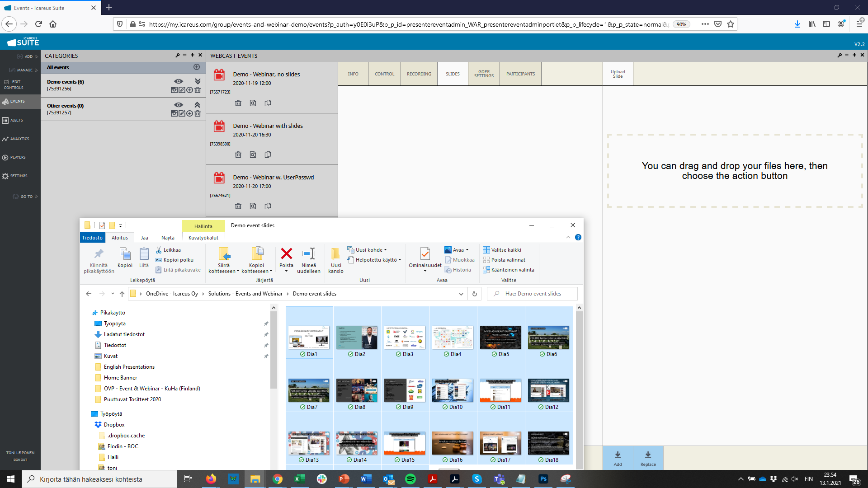Select the Dia5 slide thumbnail
Screen dimensions: 868x488
500,338
